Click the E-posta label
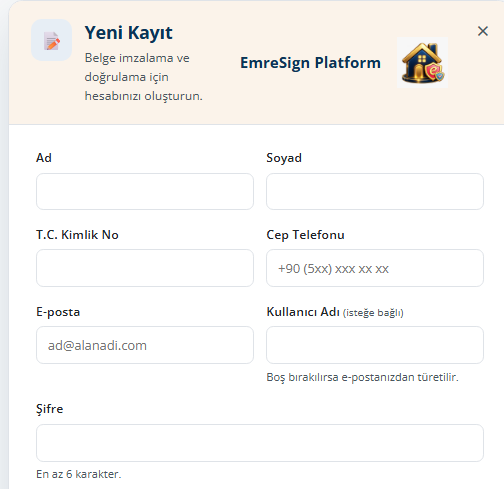Screen dimensions: 504x489 coord(58,312)
